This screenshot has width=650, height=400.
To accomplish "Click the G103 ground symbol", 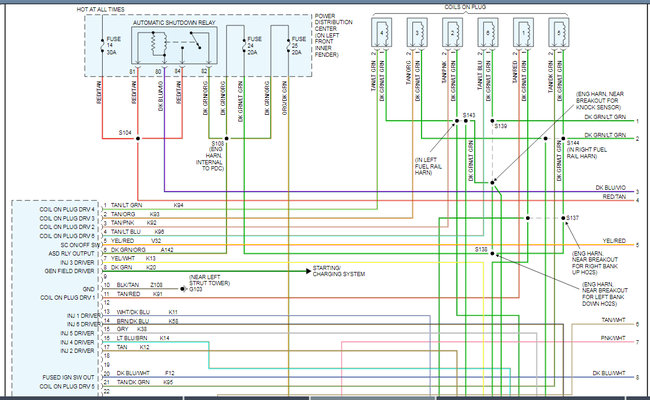I will [184, 289].
